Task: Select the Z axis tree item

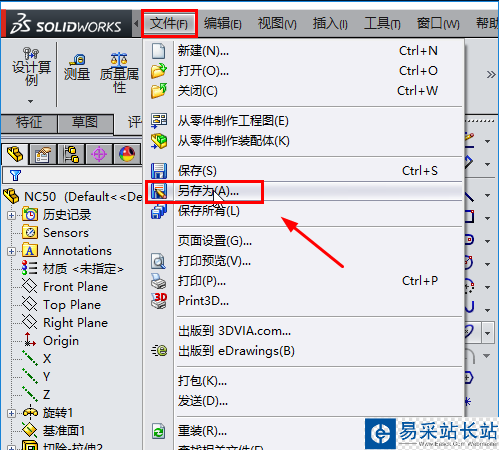Action: 47,395
